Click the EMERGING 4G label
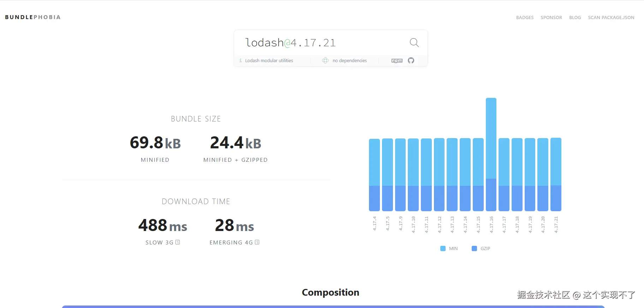 pyautogui.click(x=231, y=242)
